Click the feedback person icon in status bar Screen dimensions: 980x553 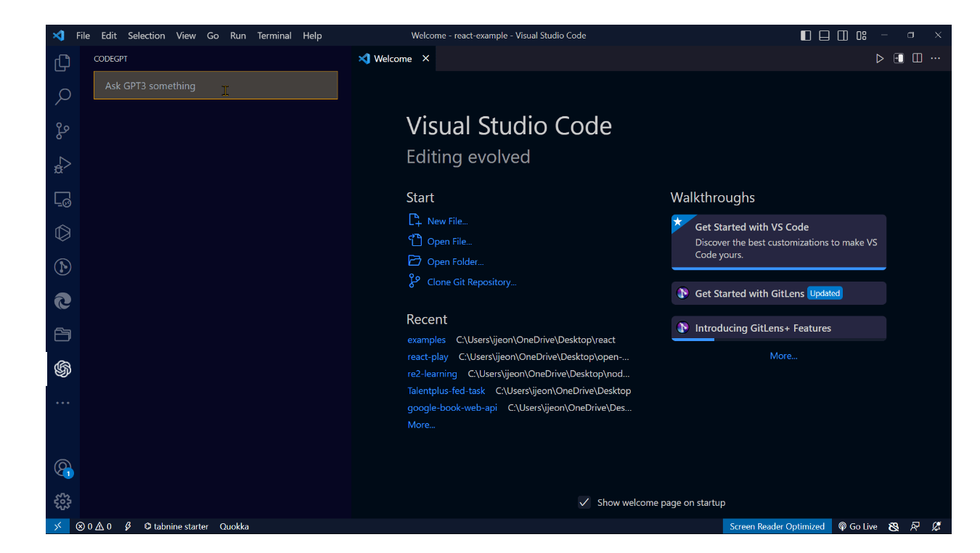click(x=915, y=526)
